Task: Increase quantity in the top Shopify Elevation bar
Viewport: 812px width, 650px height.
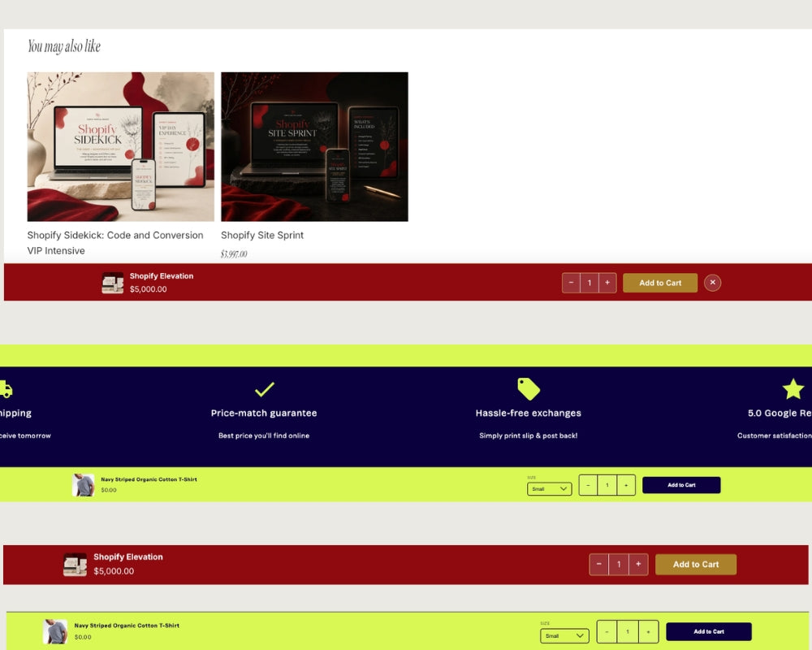Action: 607,283
